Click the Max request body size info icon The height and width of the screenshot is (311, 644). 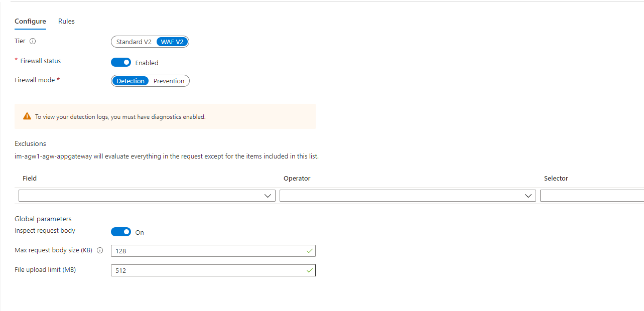(100, 250)
